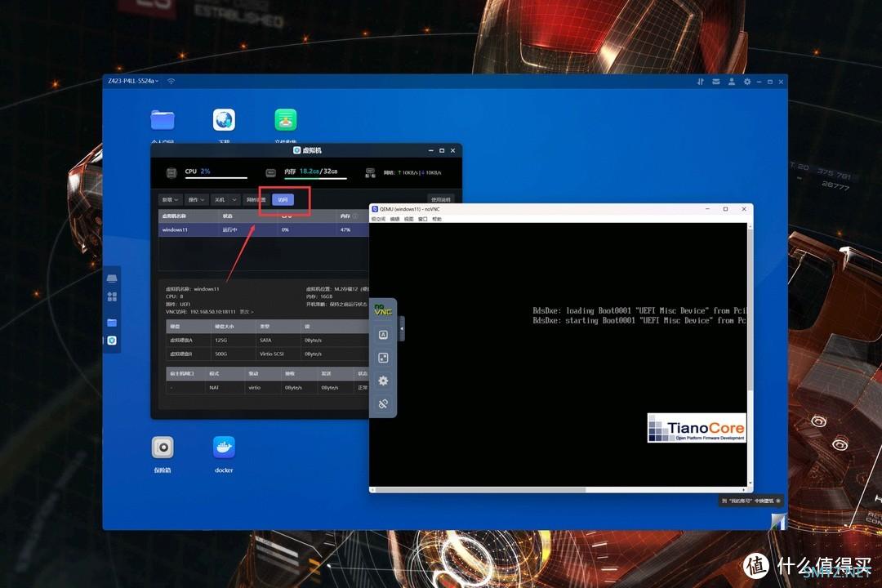Image resolution: width=882 pixels, height=588 pixels.
Task: Select the windows11 row in VM list
Action: (263, 229)
